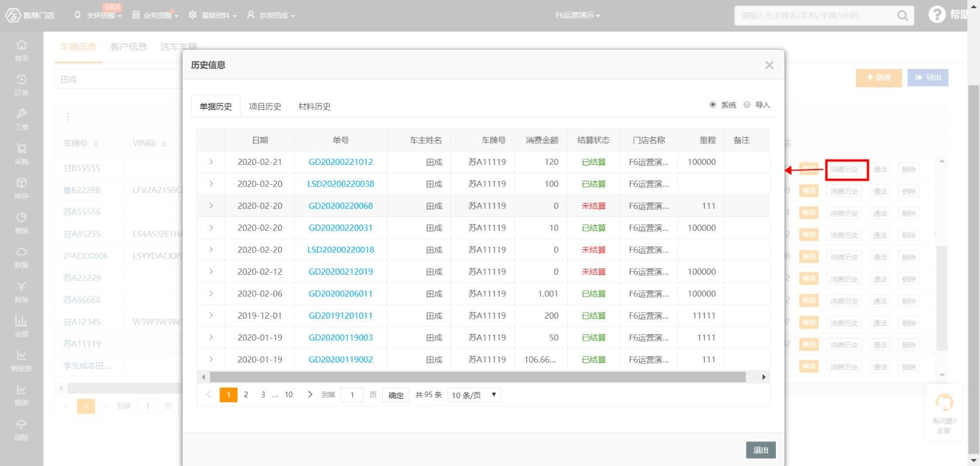Screen dimensions: 980x466
Task: Click the F6 智慧门店 logo
Action: (x=30, y=15)
